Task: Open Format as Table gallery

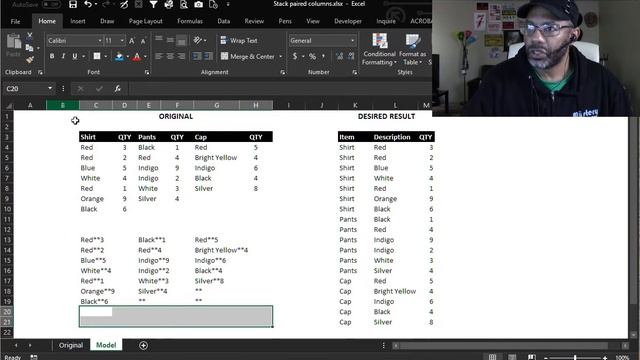Action: pyautogui.click(x=412, y=49)
